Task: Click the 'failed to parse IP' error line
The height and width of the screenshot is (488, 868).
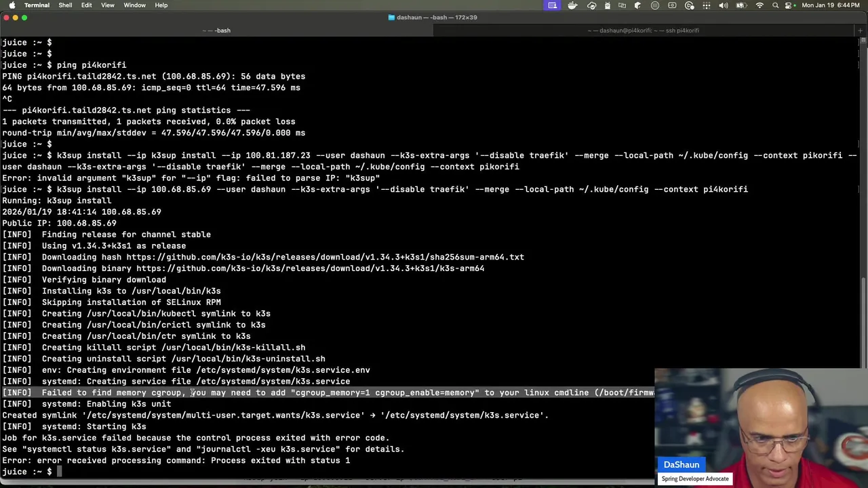Action: (x=191, y=178)
